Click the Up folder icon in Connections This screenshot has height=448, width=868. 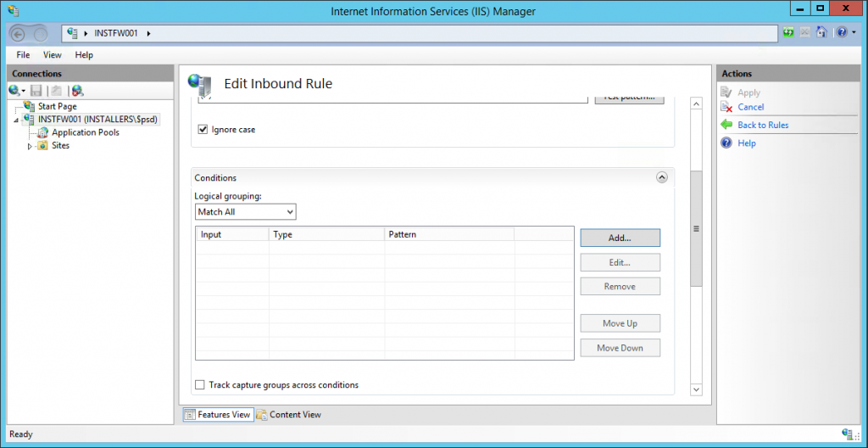pos(56,91)
